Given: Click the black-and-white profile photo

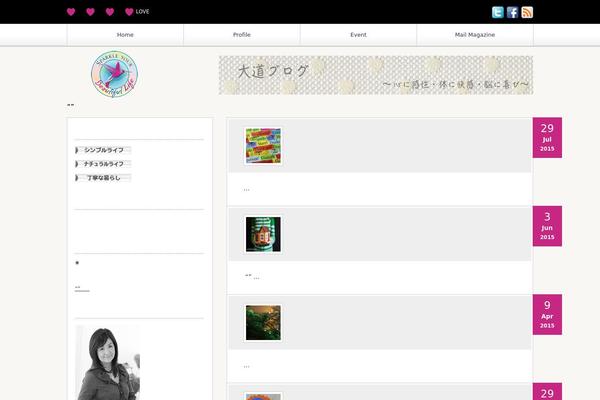Looking at the screenshot, I should [108, 363].
